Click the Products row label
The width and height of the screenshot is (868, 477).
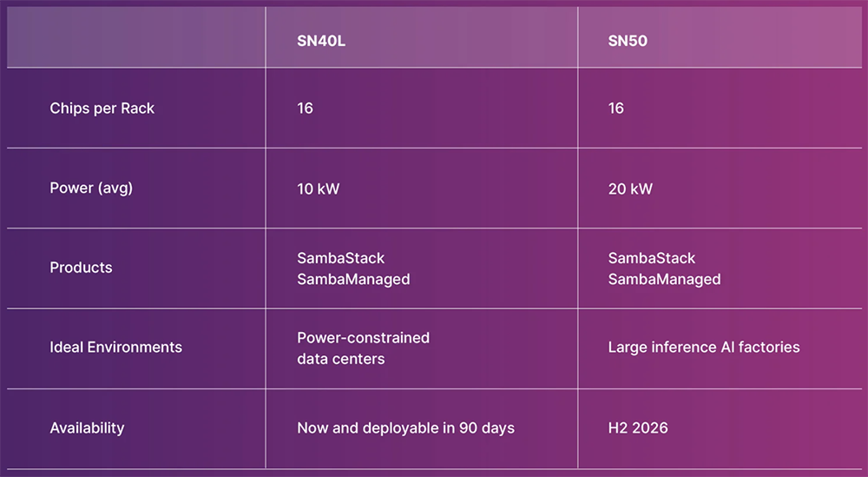[81, 268]
